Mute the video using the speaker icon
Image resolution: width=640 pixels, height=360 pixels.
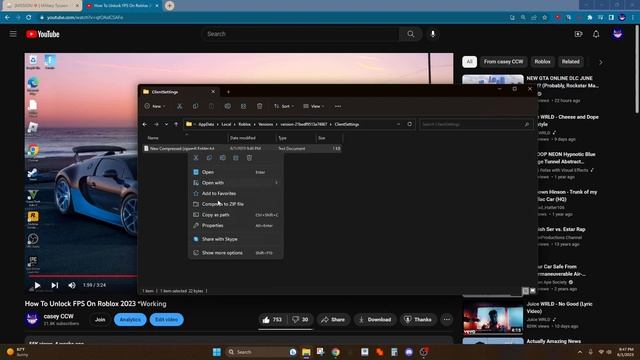click(72, 285)
